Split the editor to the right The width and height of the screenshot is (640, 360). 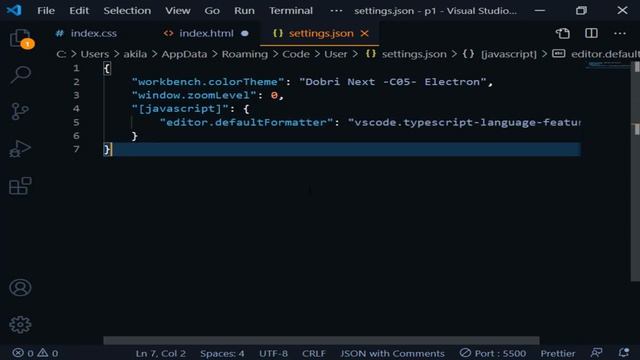(591, 33)
